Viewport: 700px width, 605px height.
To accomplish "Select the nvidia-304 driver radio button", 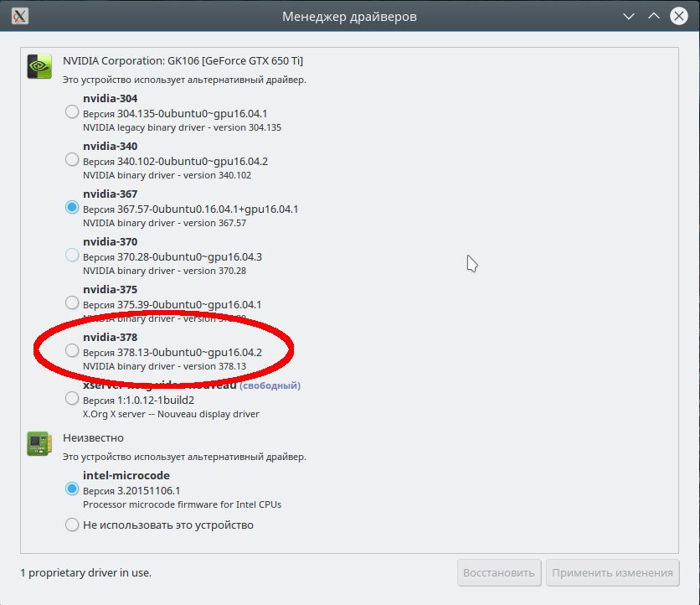I will (72, 111).
